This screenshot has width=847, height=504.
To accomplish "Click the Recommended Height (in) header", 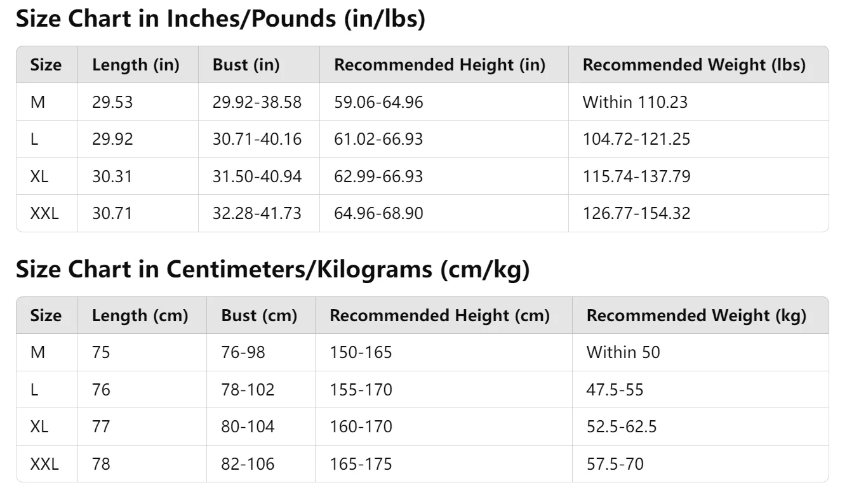I will pos(440,65).
